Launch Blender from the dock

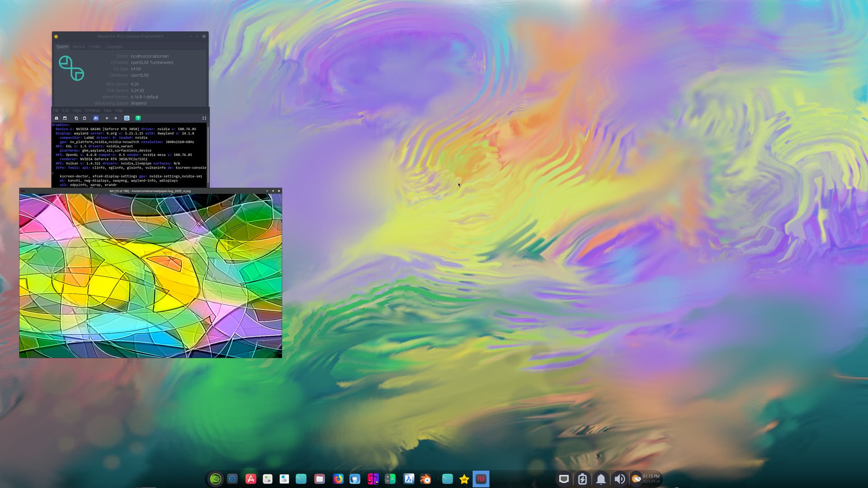[425, 479]
